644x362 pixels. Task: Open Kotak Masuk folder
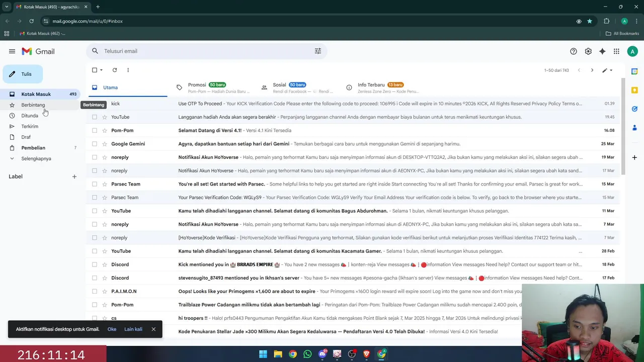(x=41, y=94)
